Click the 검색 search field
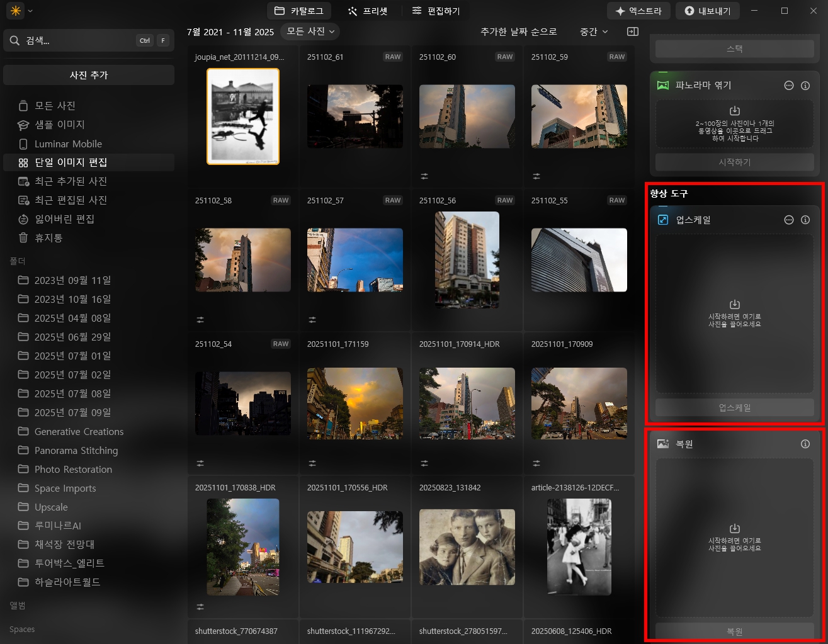The width and height of the screenshot is (828, 644). pyautogui.click(x=89, y=41)
